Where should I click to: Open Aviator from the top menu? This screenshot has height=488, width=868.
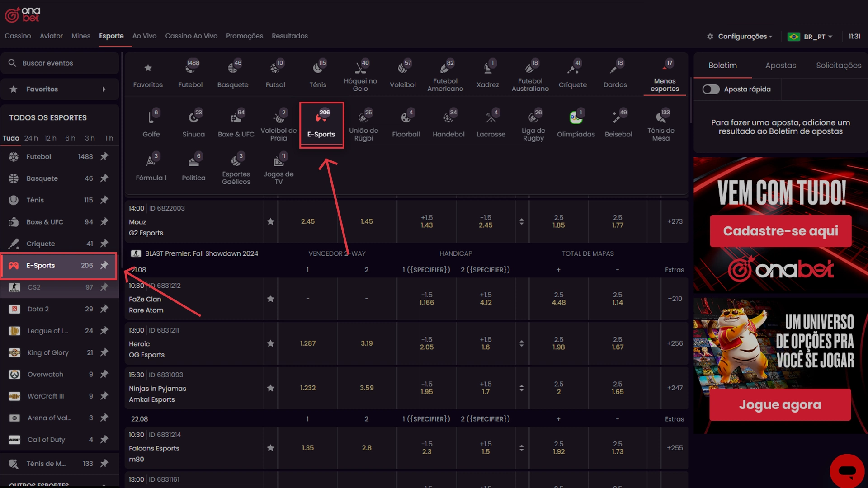51,36
